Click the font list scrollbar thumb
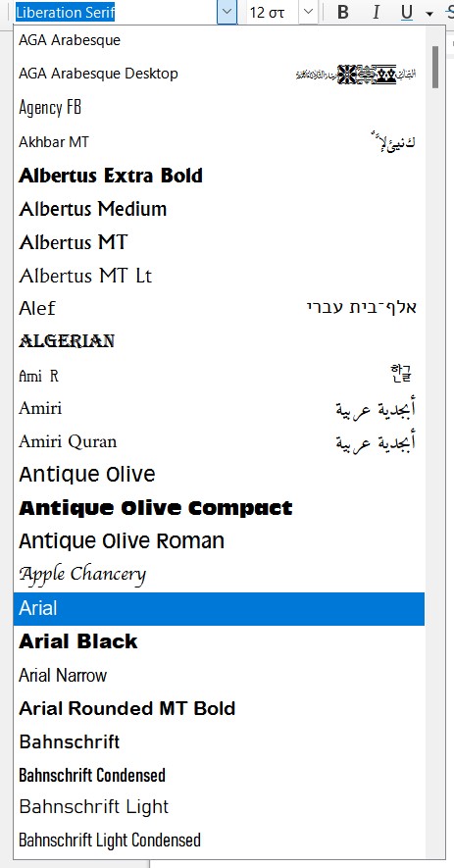 point(435,67)
